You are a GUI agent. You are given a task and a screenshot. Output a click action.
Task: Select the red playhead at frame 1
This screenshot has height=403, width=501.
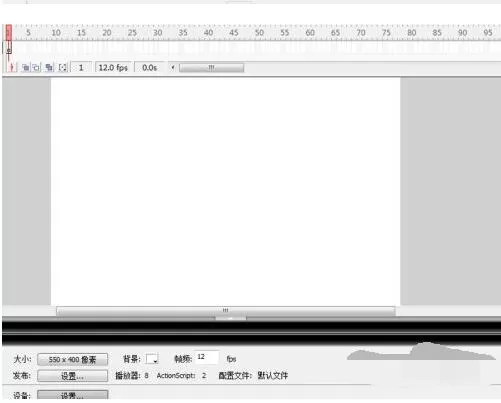(9, 33)
